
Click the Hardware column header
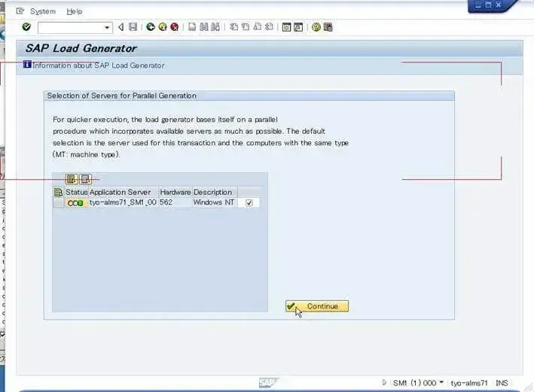[175, 193]
